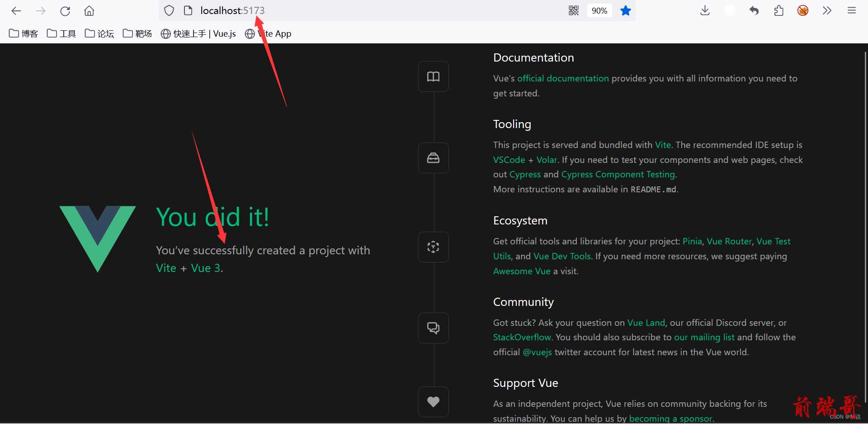Open the Vite App bookmark
The height and width of the screenshot is (424, 868).
pyautogui.click(x=268, y=33)
